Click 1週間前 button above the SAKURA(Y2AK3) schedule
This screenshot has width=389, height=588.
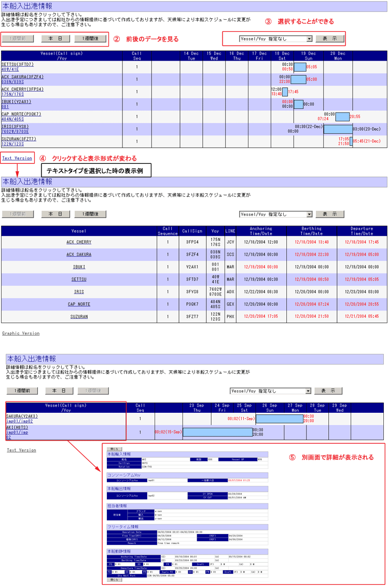tap(22, 391)
